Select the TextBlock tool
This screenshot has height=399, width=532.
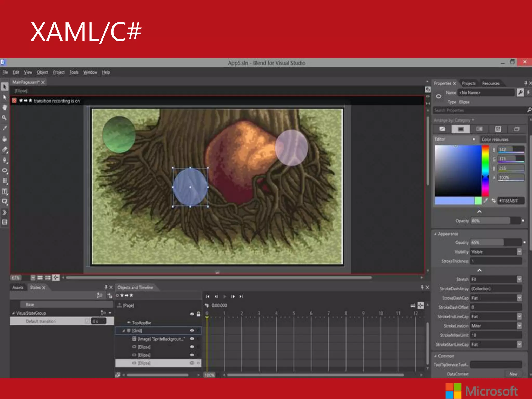(5, 191)
